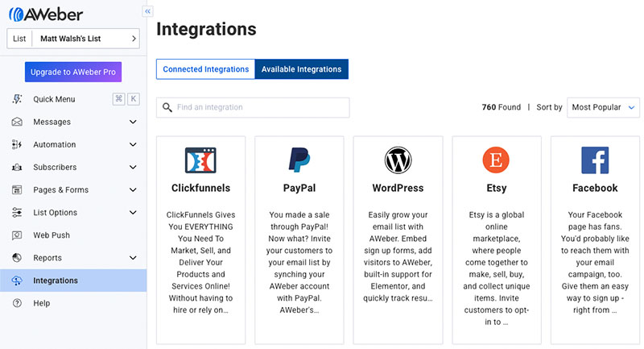Click the 760 Found results count

(501, 107)
